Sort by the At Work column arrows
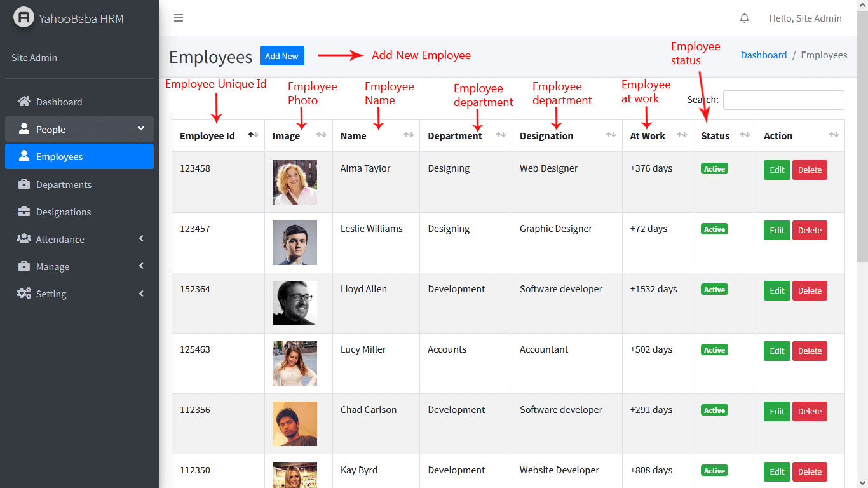Viewport: 868px width, 488px height. click(682, 135)
